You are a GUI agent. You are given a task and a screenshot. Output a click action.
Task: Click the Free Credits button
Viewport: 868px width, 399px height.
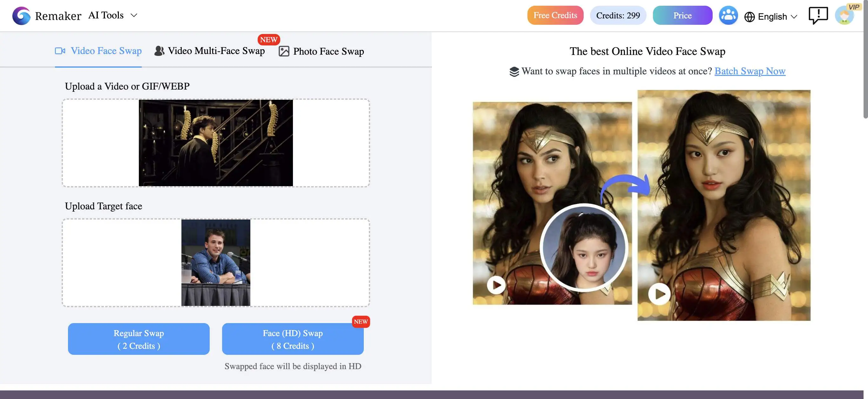coord(555,15)
